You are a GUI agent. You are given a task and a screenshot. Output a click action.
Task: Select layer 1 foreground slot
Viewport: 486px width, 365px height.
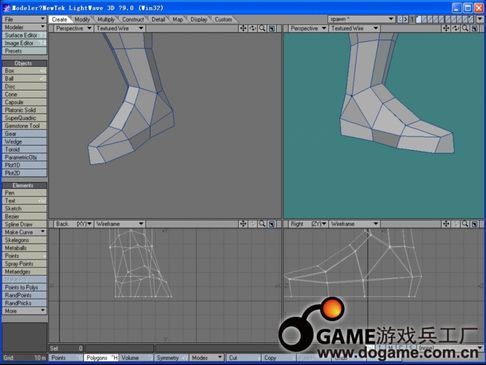pos(418,19)
